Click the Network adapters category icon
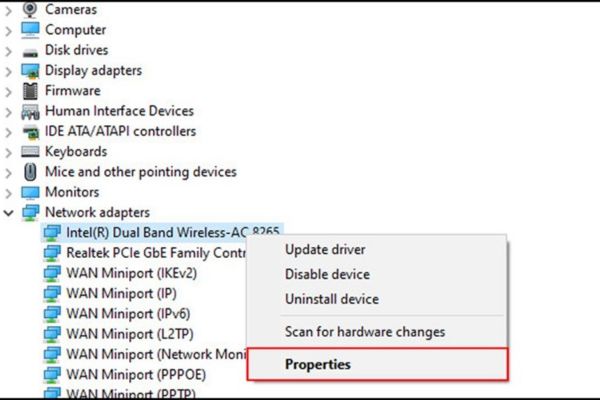 click(31, 212)
